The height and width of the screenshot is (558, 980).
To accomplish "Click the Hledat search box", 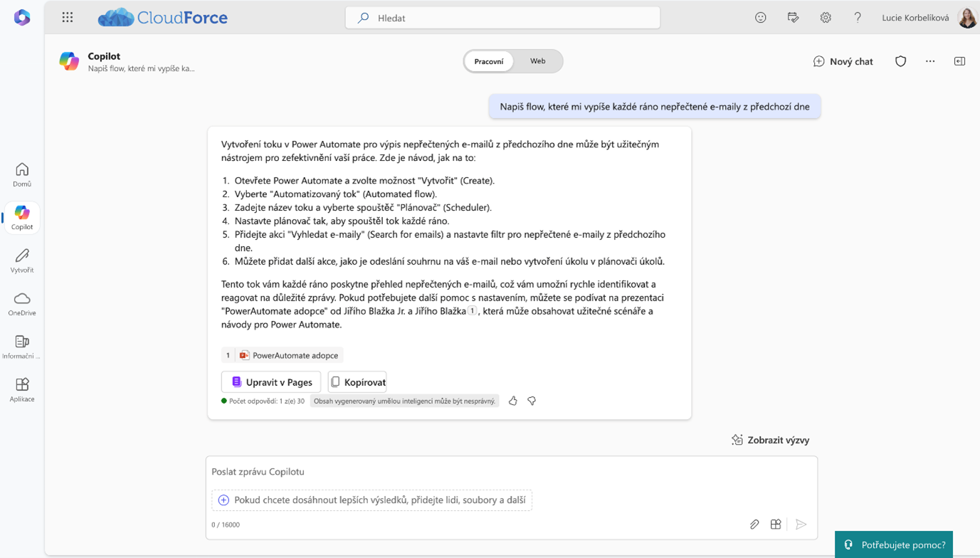I will tap(503, 18).
